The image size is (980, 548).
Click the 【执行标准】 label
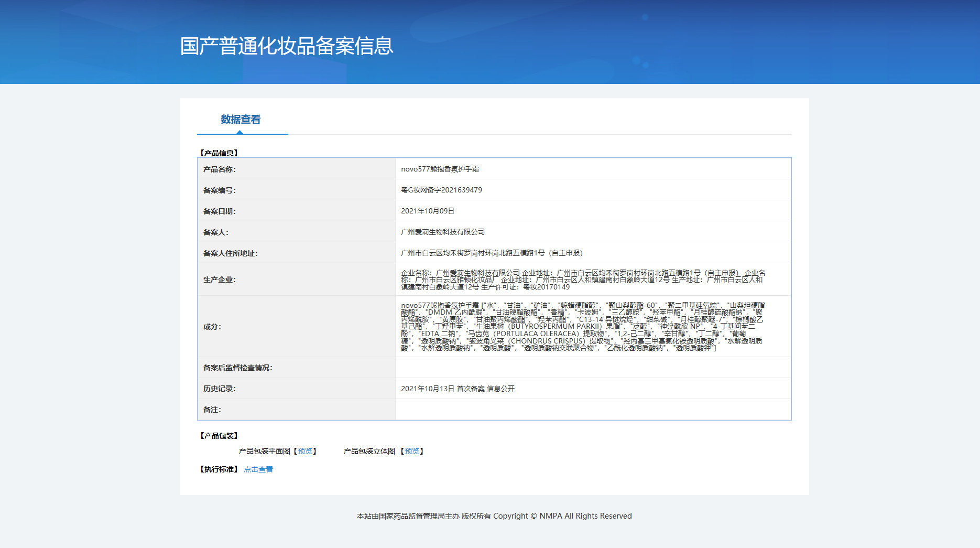[x=219, y=469]
